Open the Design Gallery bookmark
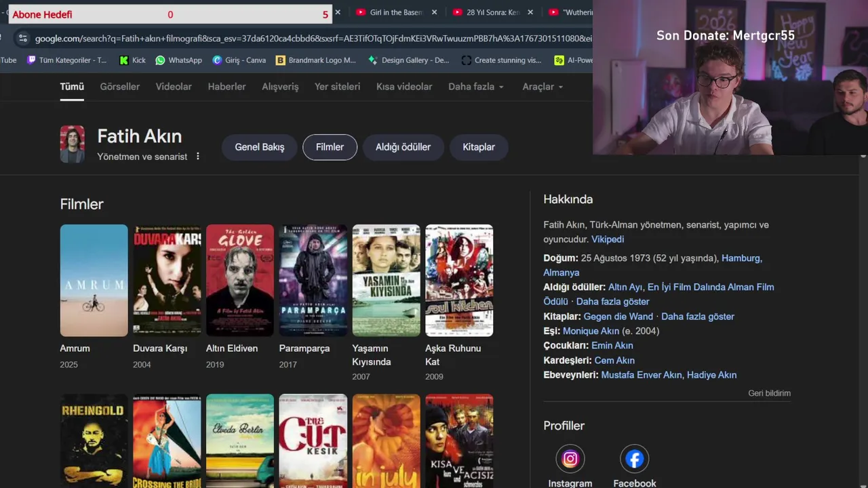The width and height of the screenshot is (868, 488). tap(408, 60)
